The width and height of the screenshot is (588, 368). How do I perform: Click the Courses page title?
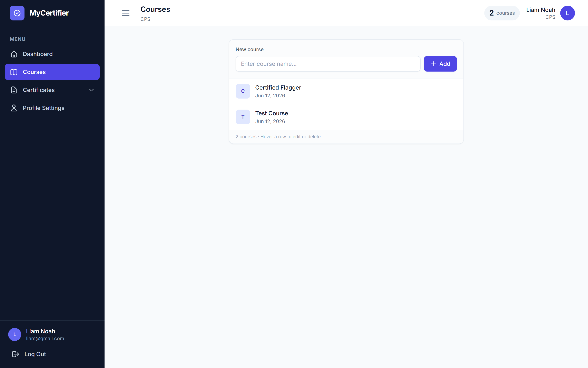[x=155, y=9]
